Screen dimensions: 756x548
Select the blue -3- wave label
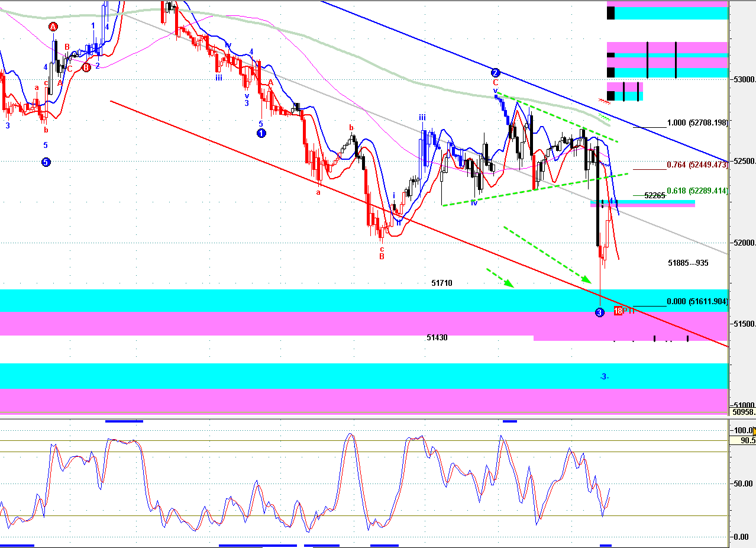tap(604, 377)
